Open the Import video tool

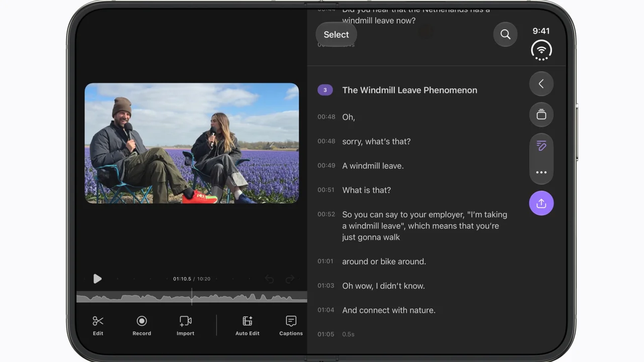[x=185, y=325]
